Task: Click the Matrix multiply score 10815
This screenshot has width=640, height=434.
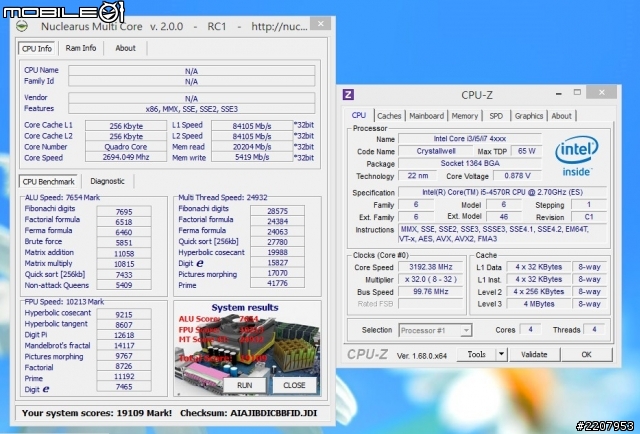Action: (x=124, y=264)
